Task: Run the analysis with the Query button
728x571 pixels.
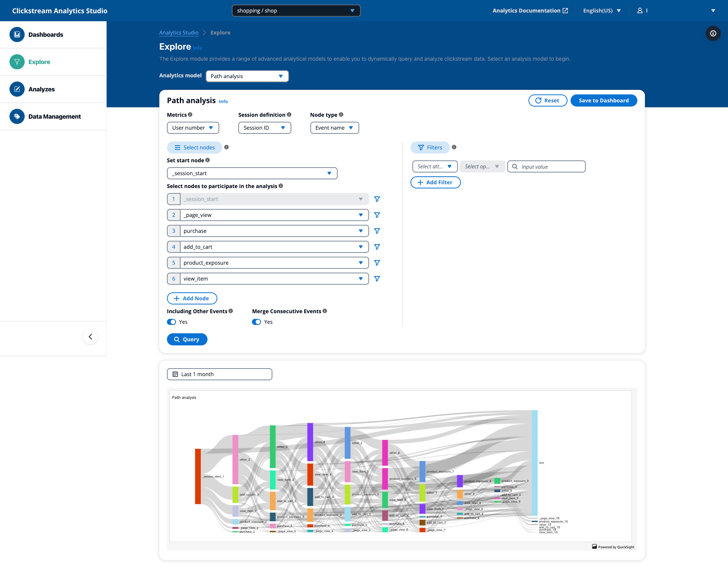Action: 187,339
